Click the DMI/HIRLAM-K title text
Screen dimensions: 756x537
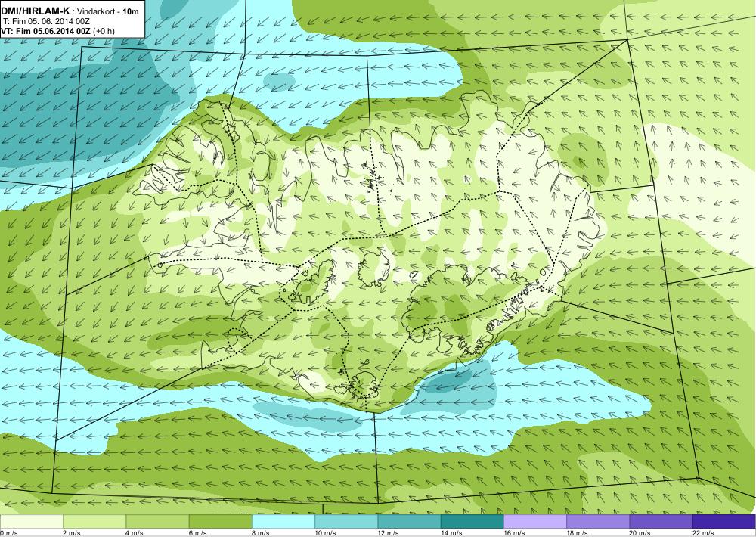pyautogui.click(x=36, y=11)
